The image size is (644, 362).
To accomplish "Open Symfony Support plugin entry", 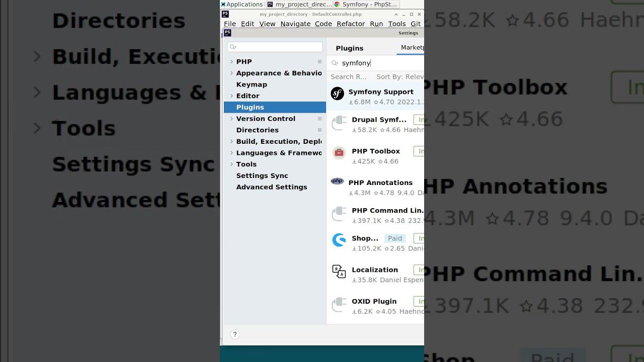I will click(375, 97).
